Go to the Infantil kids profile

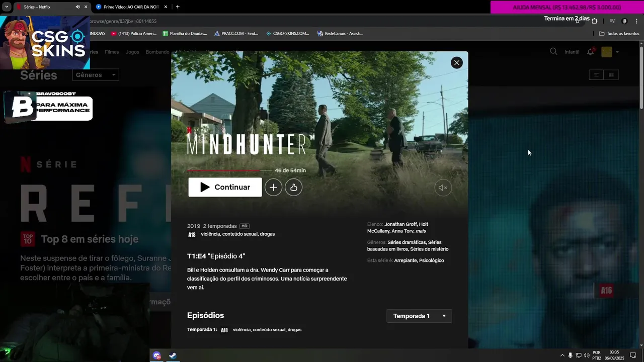point(572,52)
